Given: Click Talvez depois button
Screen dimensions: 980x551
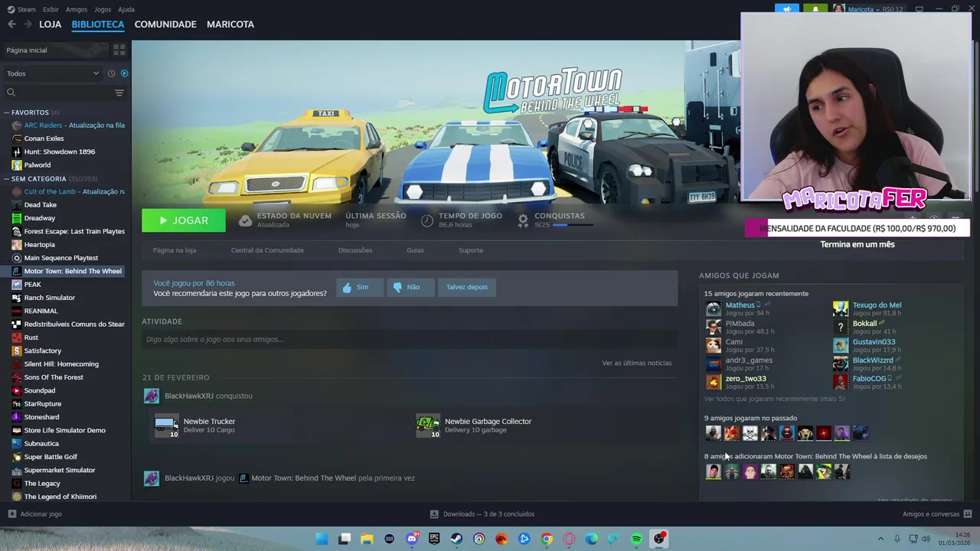Looking at the screenshot, I should tap(467, 287).
